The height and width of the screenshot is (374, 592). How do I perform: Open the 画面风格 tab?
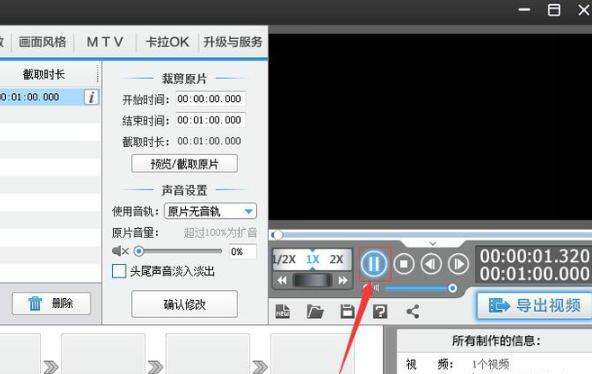[x=42, y=42]
